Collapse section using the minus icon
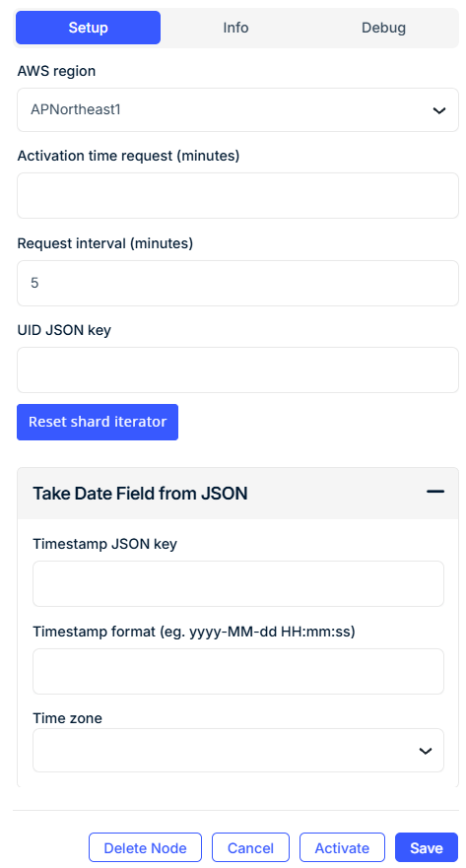 pos(435,492)
